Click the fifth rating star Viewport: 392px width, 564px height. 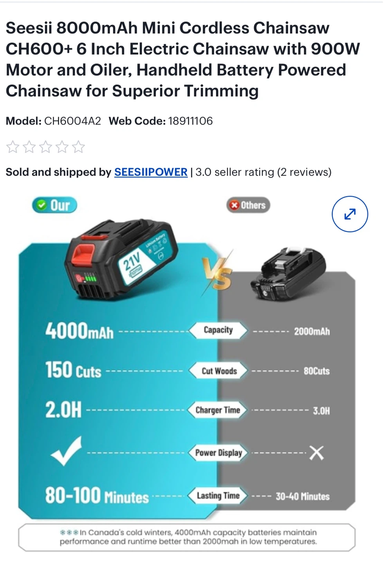79,147
